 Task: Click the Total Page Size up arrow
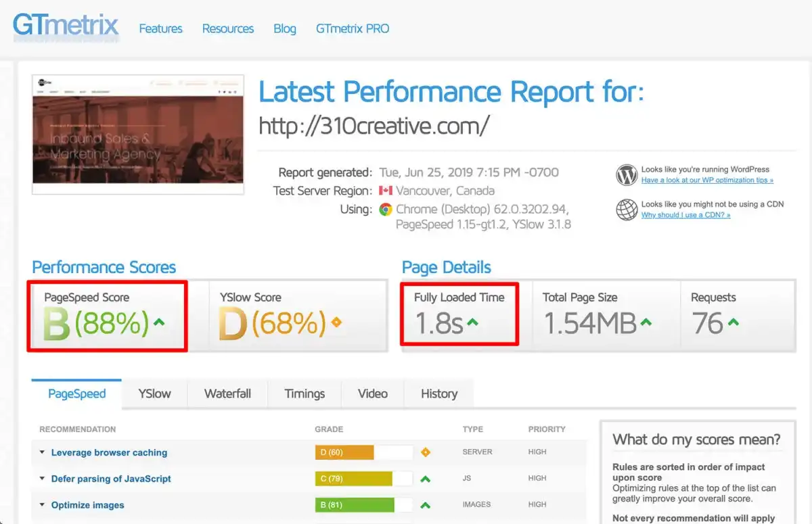[x=646, y=323]
